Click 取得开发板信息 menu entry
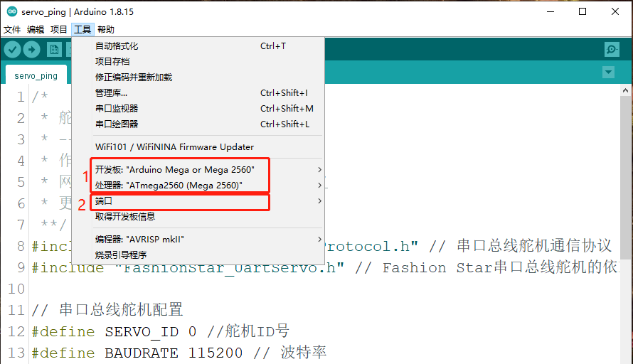 pyautogui.click(x=125, y=217)
